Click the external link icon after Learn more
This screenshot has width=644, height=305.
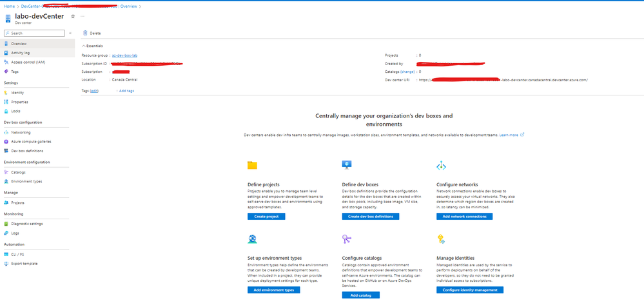point(522,134)
